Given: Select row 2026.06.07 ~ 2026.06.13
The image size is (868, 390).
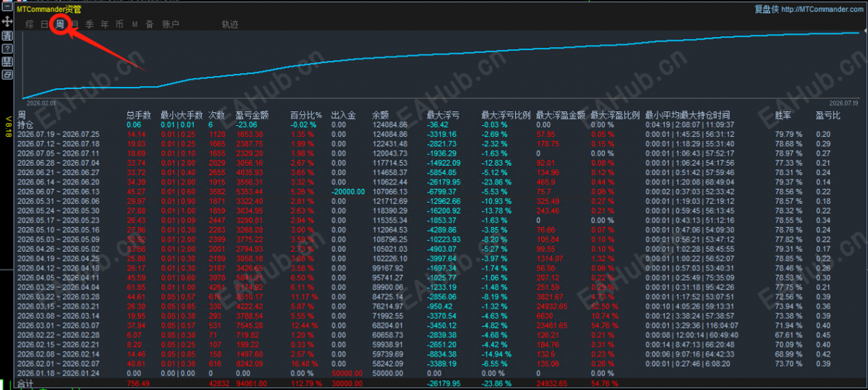Looking at the screenshot, I should [x=59, y=192].
